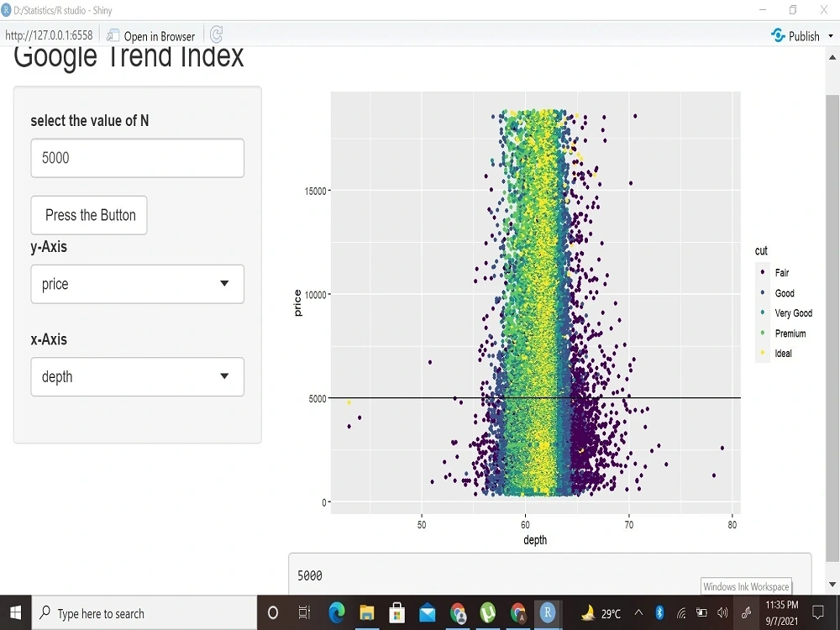
Task: Open Google Chrome from the taskbar
Action: [458, 612]
